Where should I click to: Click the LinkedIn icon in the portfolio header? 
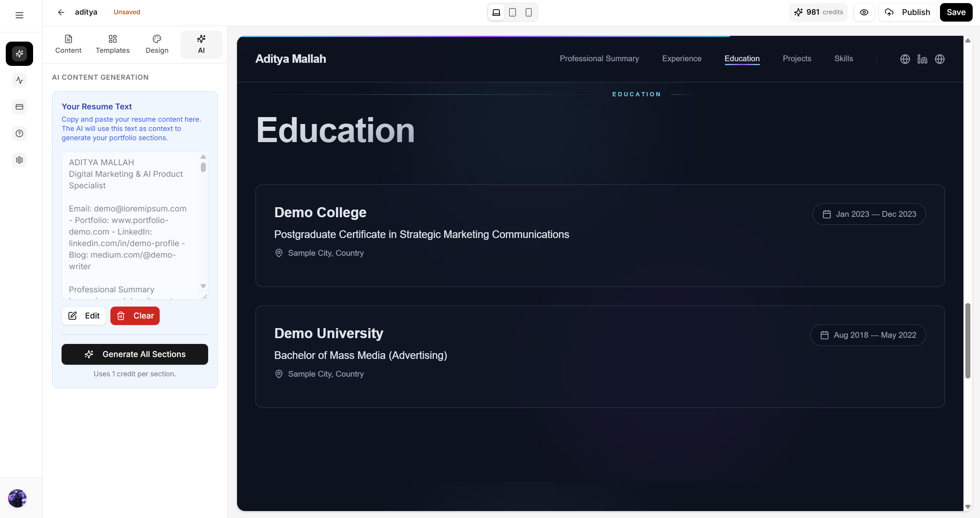[x=922, y=59]
